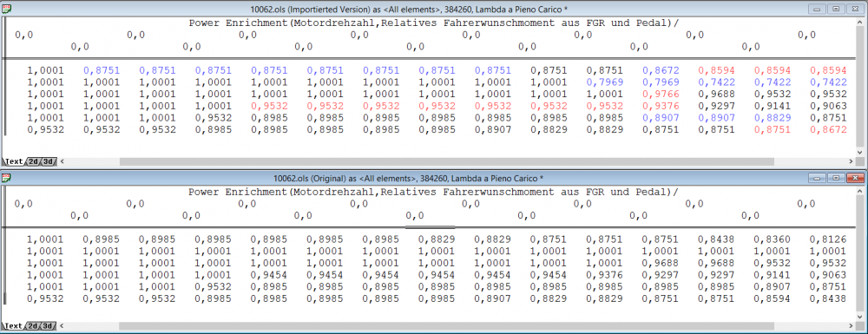Select the 0,9063 cell in the Original window

828,275
